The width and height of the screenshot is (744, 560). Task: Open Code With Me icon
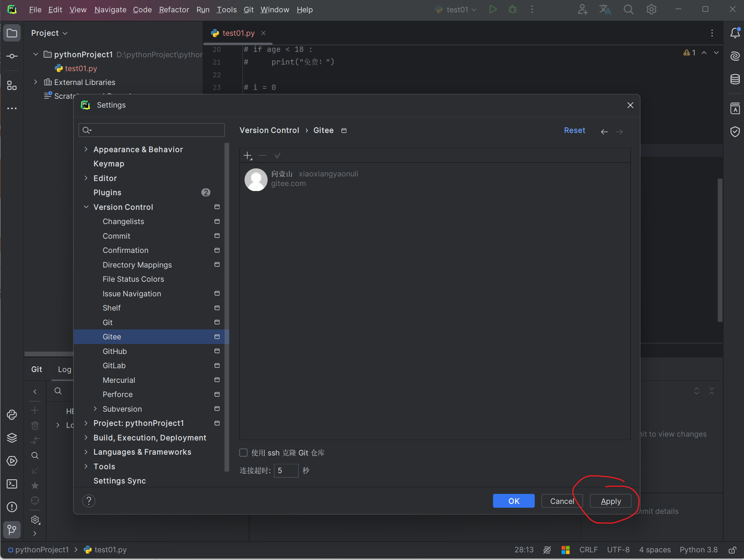[583, 10]
